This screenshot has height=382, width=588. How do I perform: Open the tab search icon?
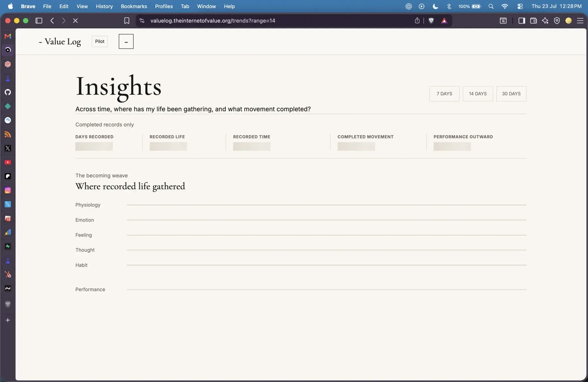(503, 21)
